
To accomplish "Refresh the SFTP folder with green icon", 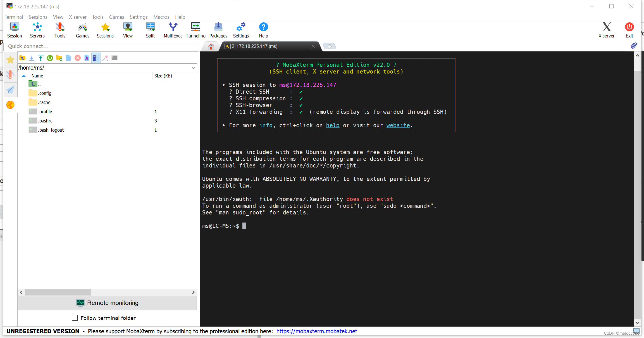I will click(x=50, y=58).
